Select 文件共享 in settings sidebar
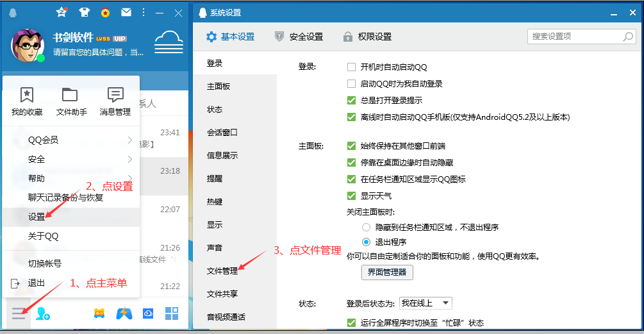The height and width of the screenshot is (334, 644). pos(235,294)
